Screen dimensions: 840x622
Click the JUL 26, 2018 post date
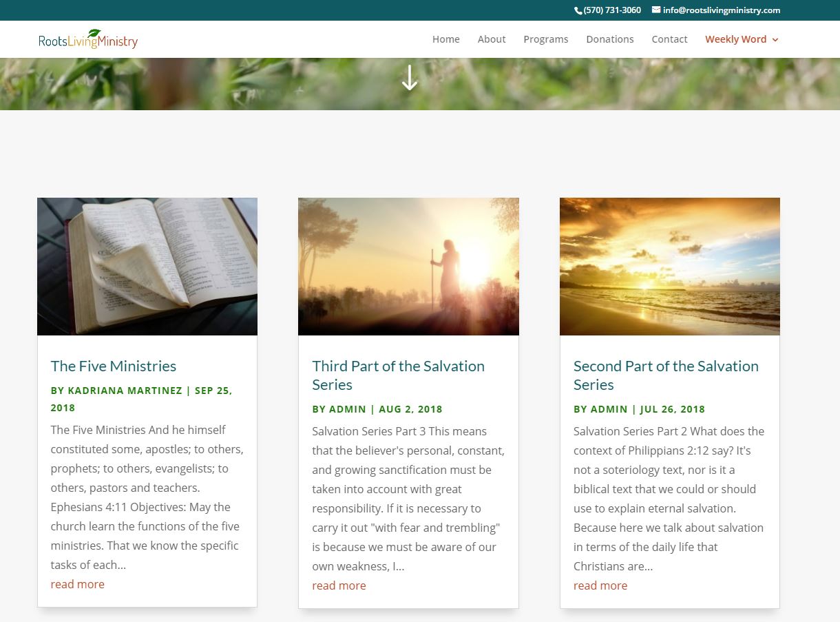(x=673, y=409)
